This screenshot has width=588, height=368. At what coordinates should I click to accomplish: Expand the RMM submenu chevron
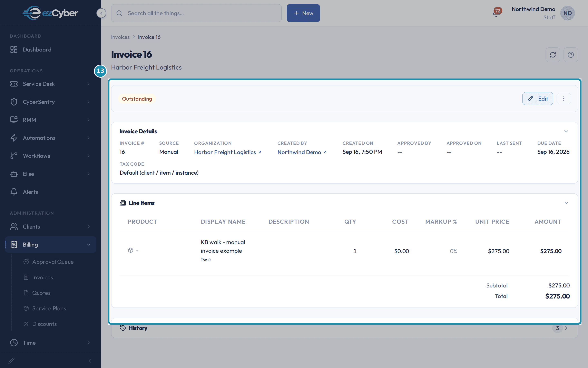tap(88, 120)
